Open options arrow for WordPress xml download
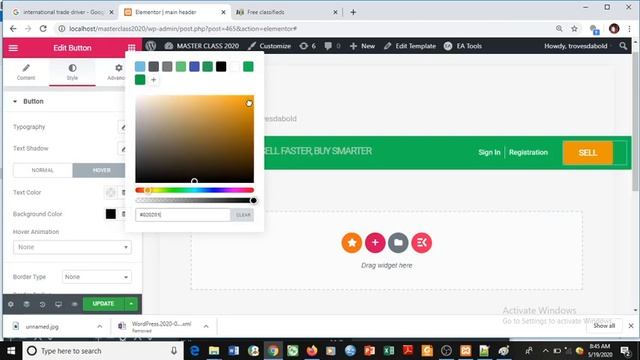This screenshot has height=360, width=640. point(206,327)
